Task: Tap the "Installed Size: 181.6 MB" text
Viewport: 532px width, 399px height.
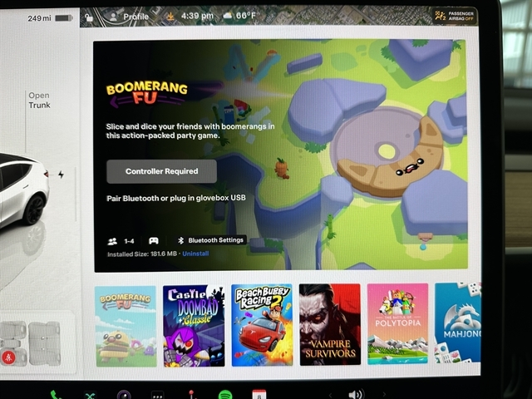Action: (142, 254)
